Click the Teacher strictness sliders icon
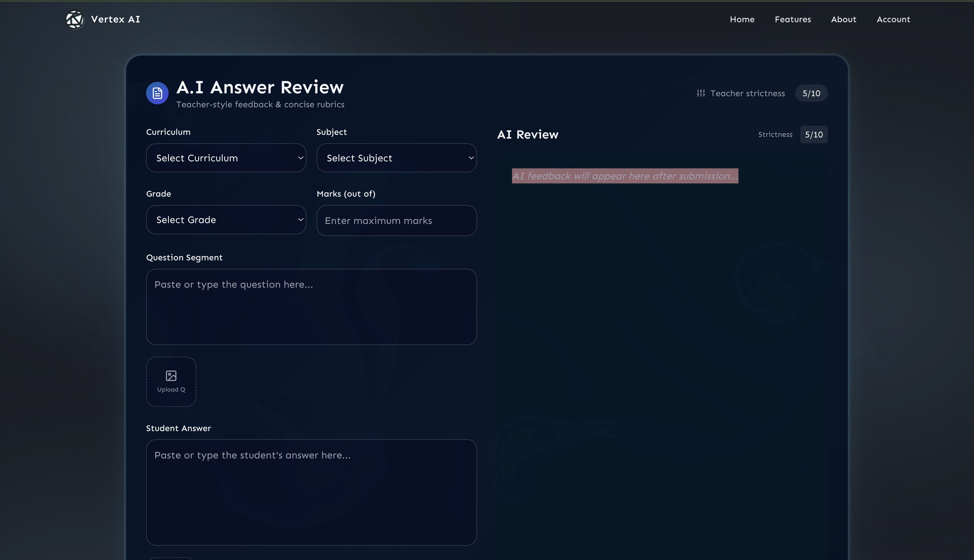This screenshot has height=560, width=974. click(x=701, y=93)
